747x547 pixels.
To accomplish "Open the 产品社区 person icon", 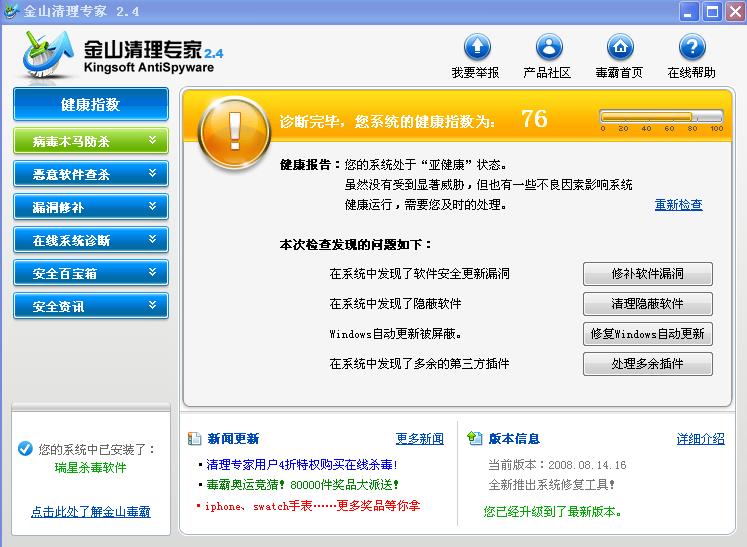I will click(x=549, y=47).
